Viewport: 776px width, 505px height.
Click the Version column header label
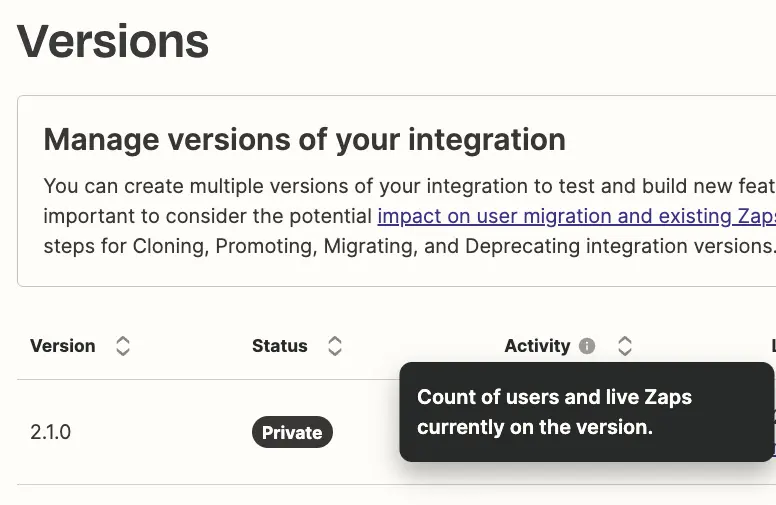tap(63, 346)
